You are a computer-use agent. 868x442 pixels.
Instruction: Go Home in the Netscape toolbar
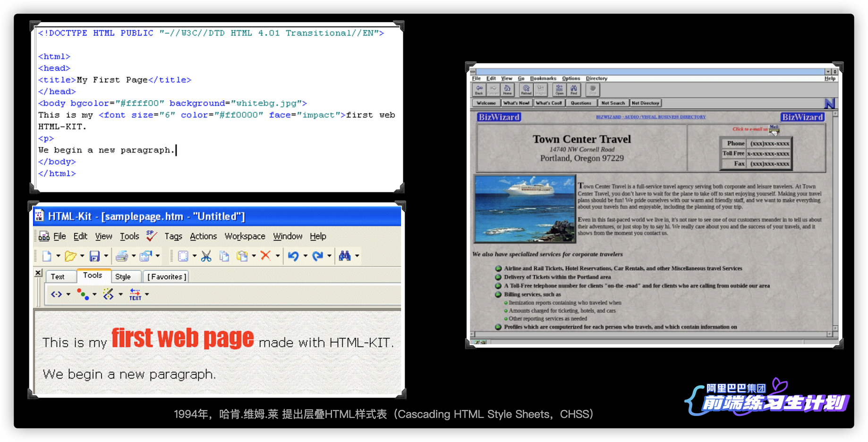point(507,90)
